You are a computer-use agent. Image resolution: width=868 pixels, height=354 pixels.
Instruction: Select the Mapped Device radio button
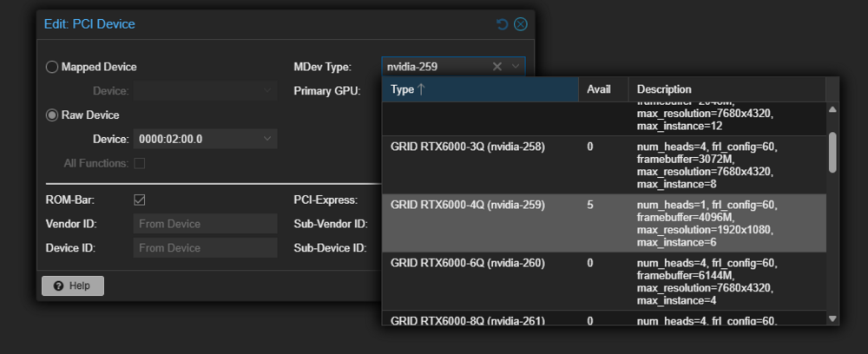click(x=51, y=67)
